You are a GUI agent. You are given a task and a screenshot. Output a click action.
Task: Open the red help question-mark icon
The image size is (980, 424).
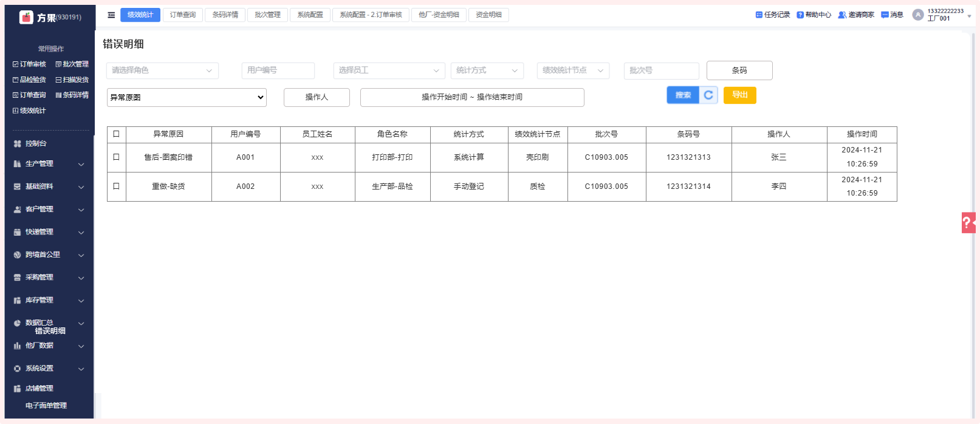968,223
